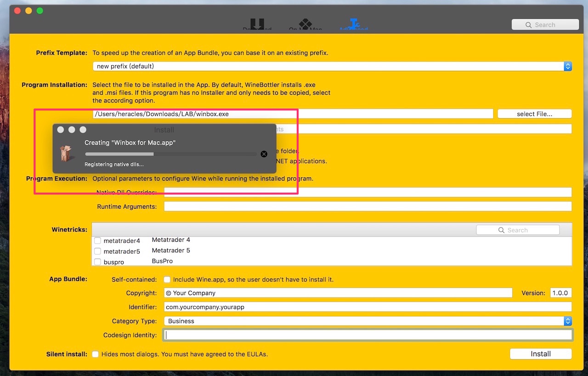The width and height of the screenshot is (588, 376).
Task: Click the Copyright text field
Action: coord(338,293)
